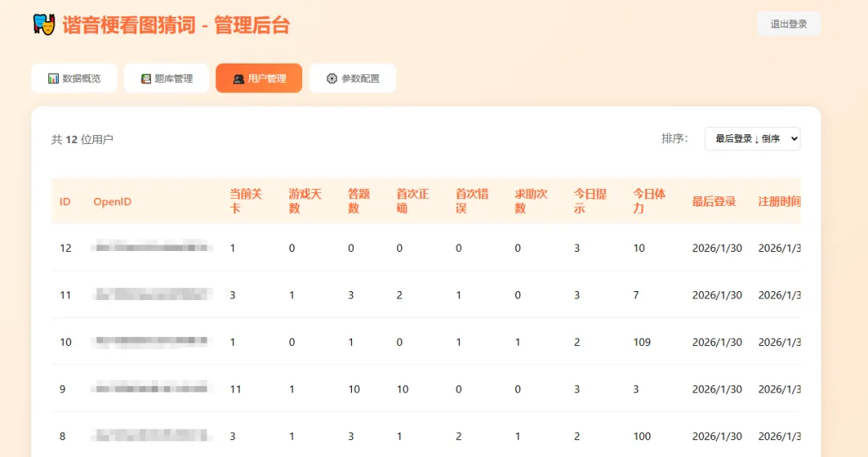Click the 注册时间 column header

click(779, 202)
